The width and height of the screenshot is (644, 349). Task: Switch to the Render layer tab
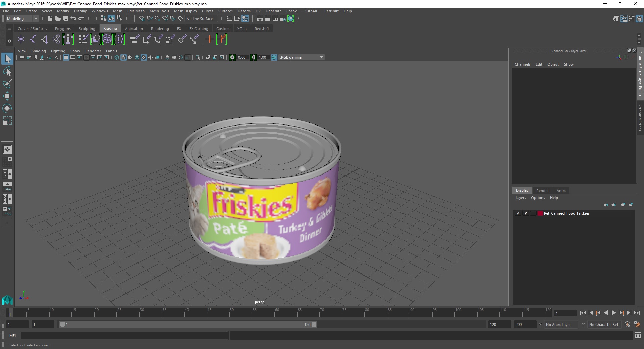(x=542, y=190)
